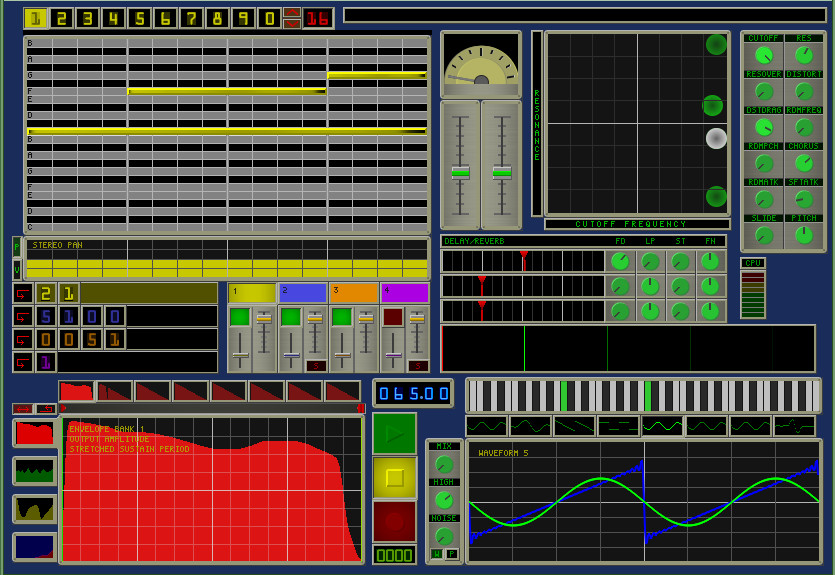Viewport: 835px width, 575px height.
Task: Toggle the green mute light on channel 1
Action: [240, 317]
